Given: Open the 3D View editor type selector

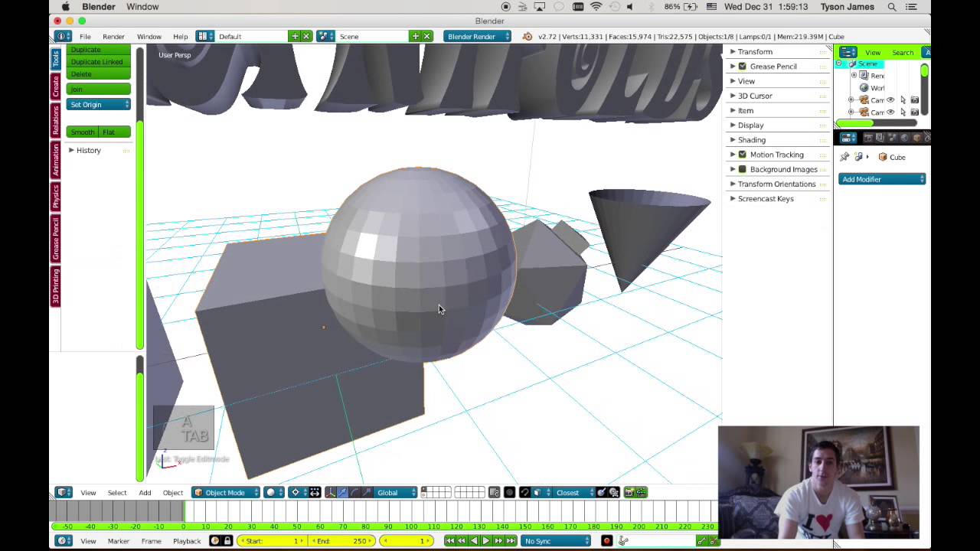Looking at the screenshot, I should pyautogui.click(x=64, y=493).
